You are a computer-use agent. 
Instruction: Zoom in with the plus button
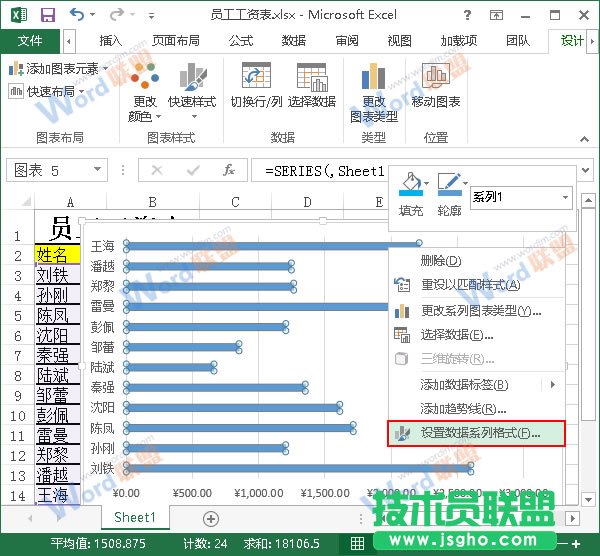[576, 543]
